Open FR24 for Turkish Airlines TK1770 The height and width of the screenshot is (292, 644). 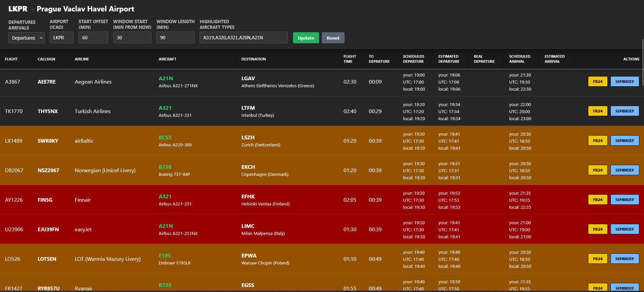[598, 111]
